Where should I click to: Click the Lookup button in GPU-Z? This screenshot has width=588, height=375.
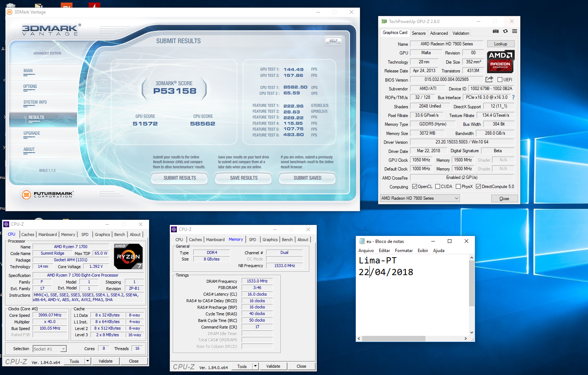tap(500, 44)
